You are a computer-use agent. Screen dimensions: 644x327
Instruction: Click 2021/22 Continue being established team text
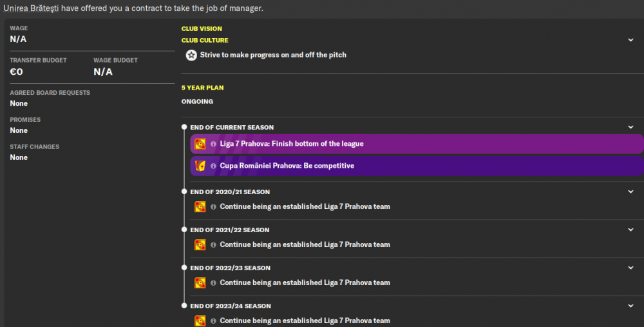pyautogui.click(x=305, y=244)
